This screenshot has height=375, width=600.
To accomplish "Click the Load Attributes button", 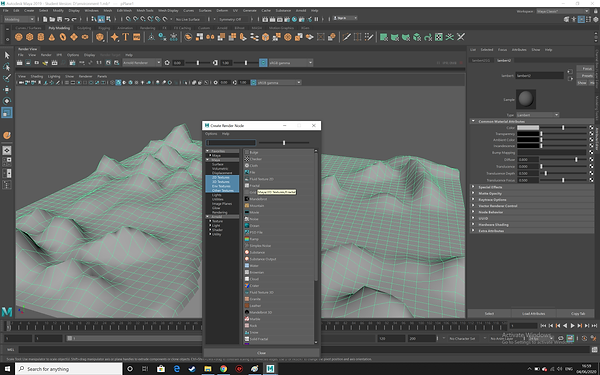I will click(x=533, y=314).
